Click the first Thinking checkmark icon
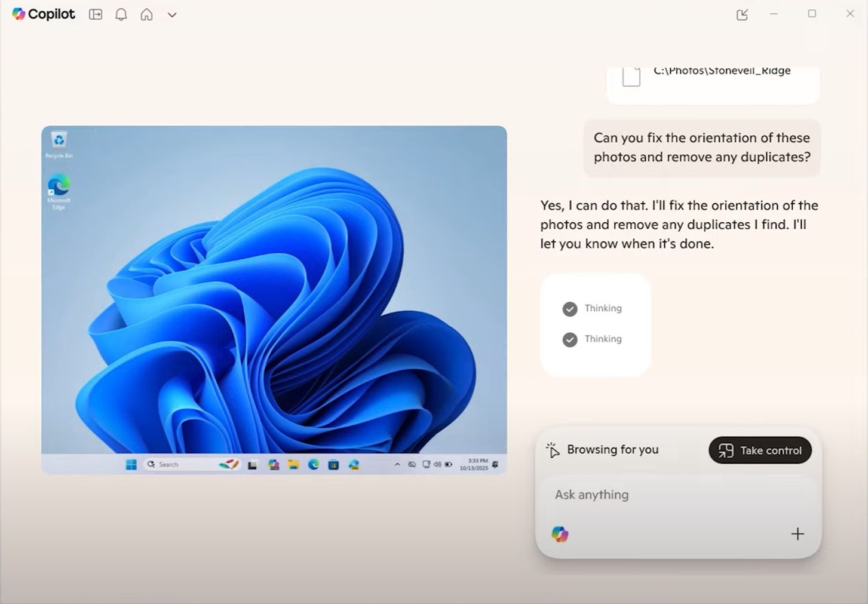The width and height of the screenshot is (868, 604). coord(570,309)
